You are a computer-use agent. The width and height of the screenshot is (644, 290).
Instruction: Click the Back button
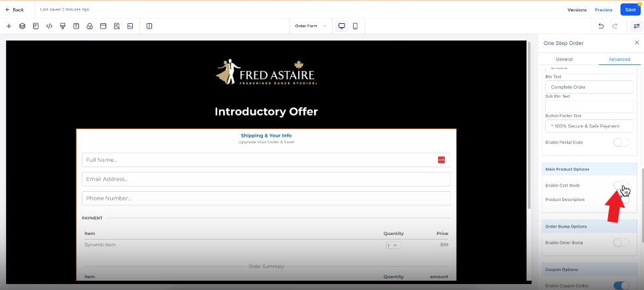(x=15, y=9)
